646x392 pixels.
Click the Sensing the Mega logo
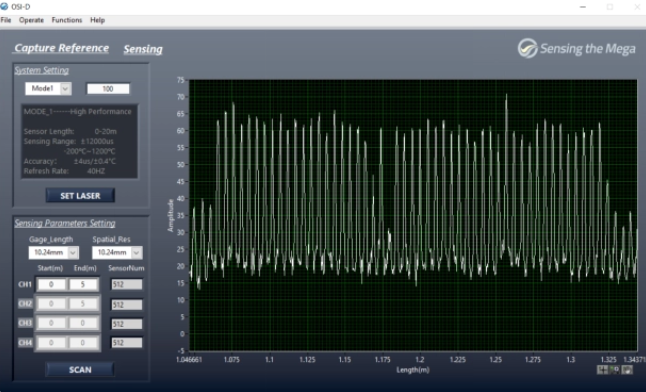(576, 49)
